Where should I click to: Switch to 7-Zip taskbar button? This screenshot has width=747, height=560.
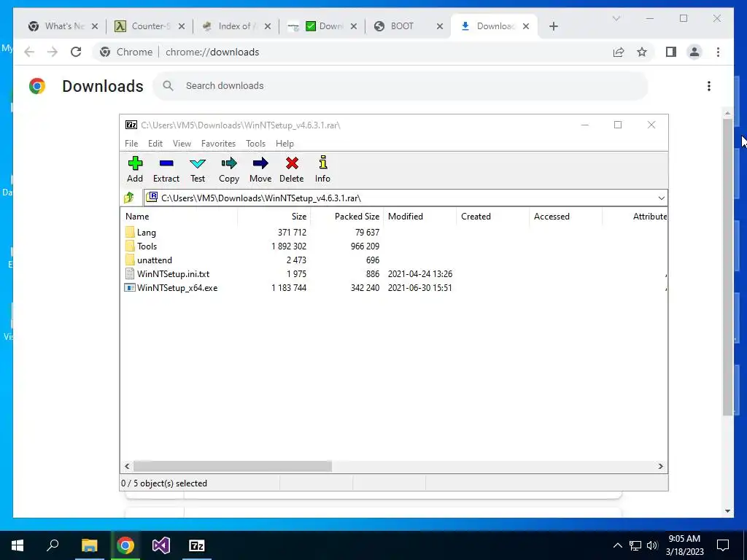[197, 545]
